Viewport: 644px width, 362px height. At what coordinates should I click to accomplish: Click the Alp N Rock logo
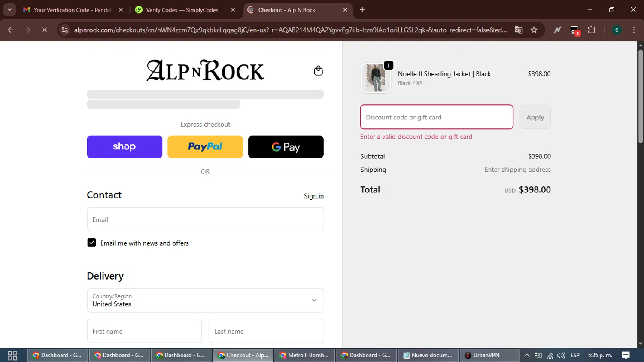pyautogui.click(x=205, y=70)
